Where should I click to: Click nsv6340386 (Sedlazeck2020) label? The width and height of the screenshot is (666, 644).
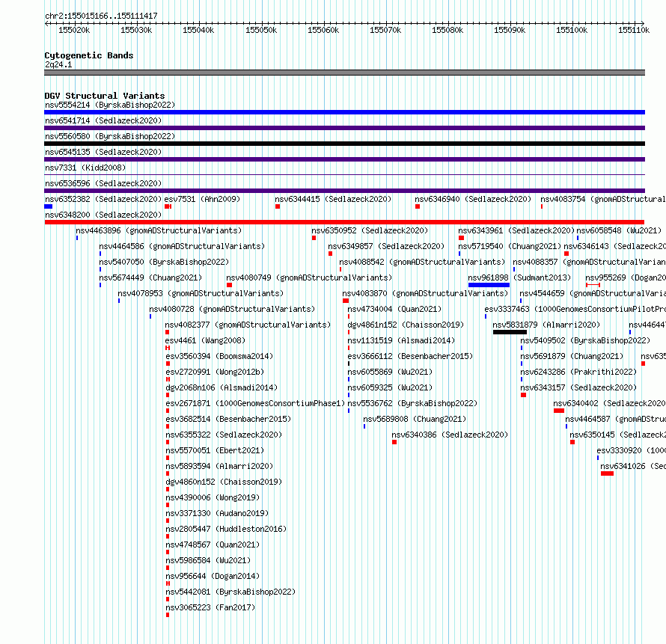450,435
